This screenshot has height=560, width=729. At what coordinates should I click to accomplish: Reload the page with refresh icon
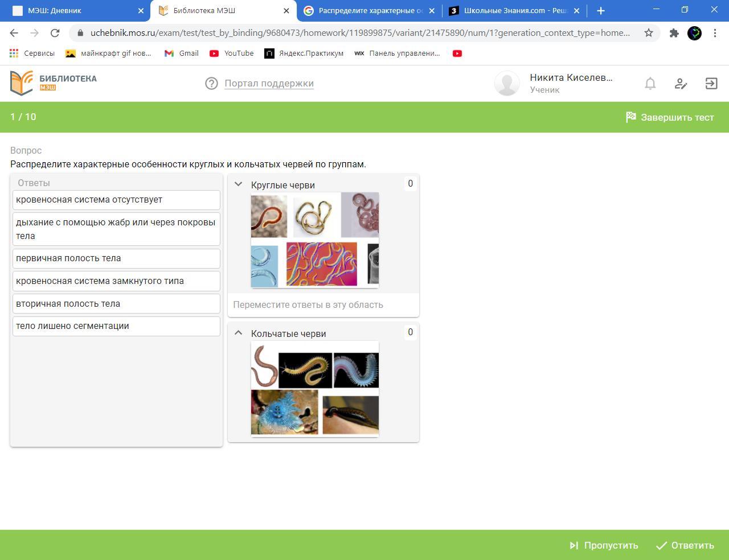coord(55,33)
